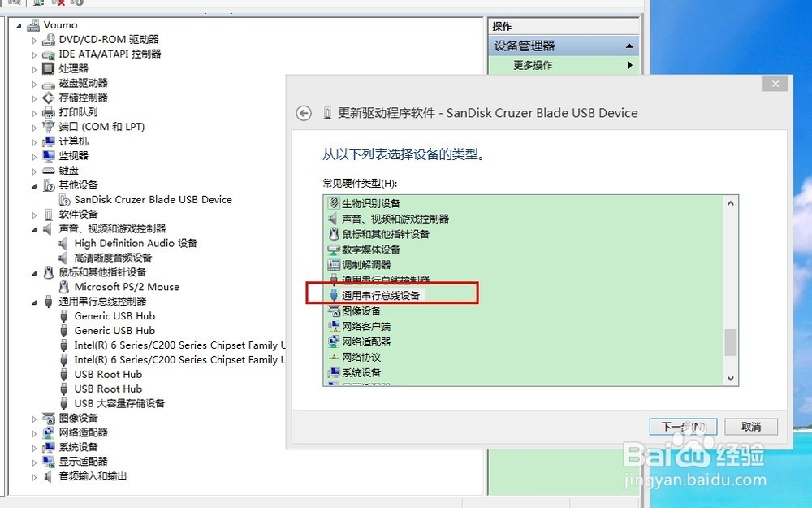Select 系统设备 in the device tree
The image size is (812, 508).
coord(78,447)
